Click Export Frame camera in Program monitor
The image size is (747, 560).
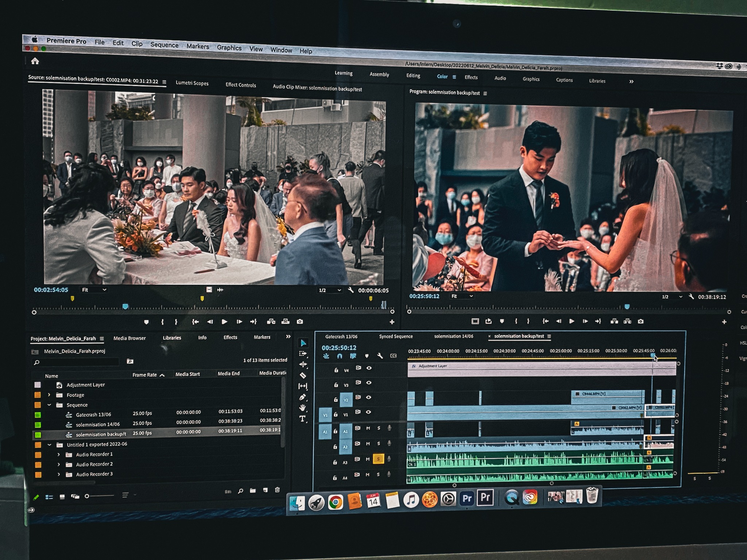[640, 321]
